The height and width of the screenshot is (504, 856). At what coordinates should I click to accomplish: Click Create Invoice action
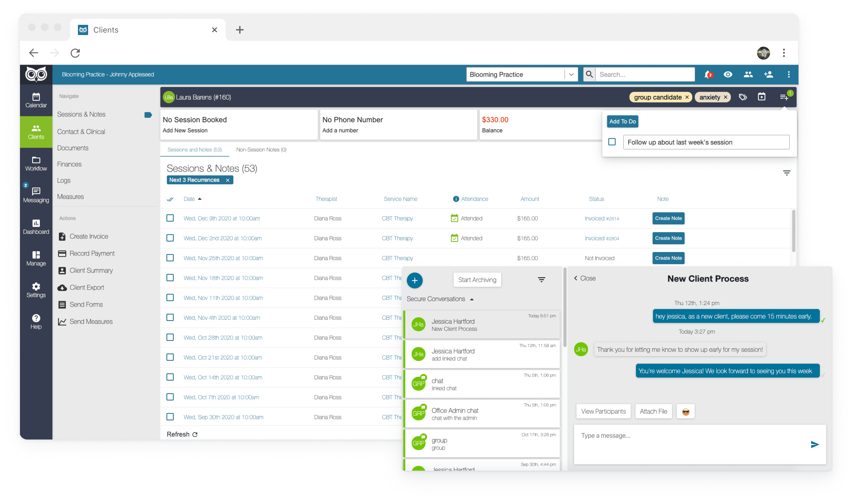coord(84,236)
